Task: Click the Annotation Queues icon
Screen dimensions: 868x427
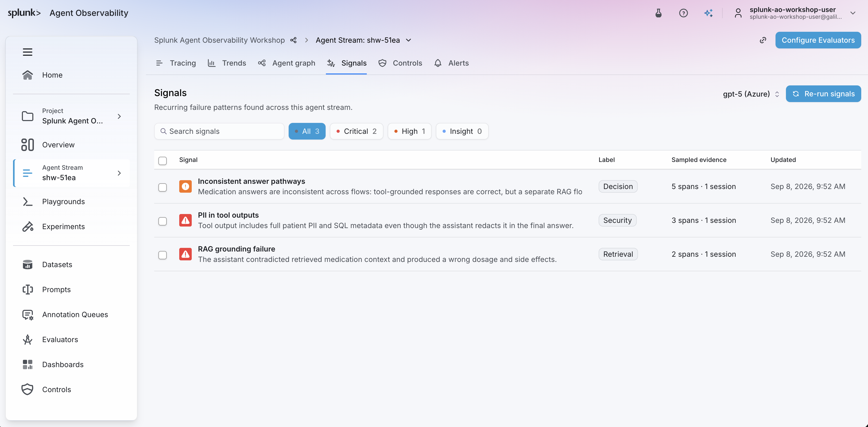Action: tap(28, 315)
